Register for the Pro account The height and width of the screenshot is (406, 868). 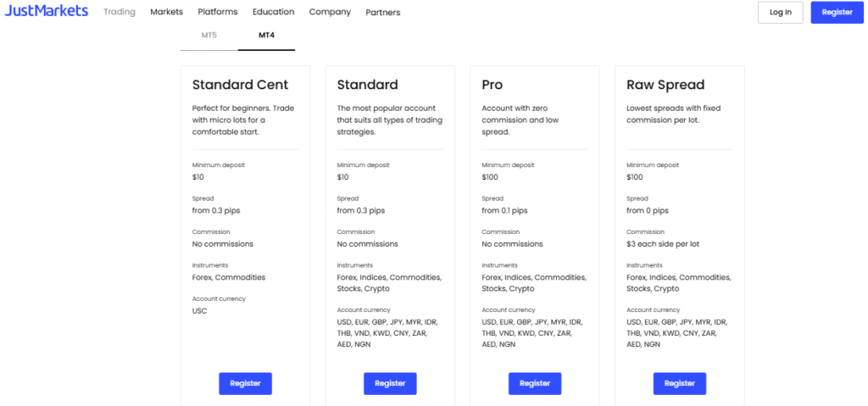pyautogui.click(x=535, y=383)
